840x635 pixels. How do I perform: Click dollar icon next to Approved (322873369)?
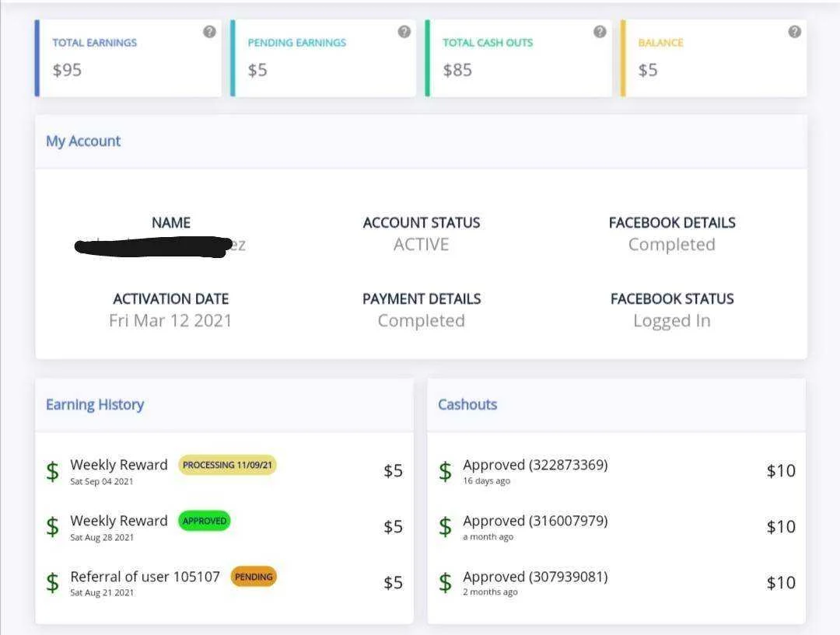[445, 472]
